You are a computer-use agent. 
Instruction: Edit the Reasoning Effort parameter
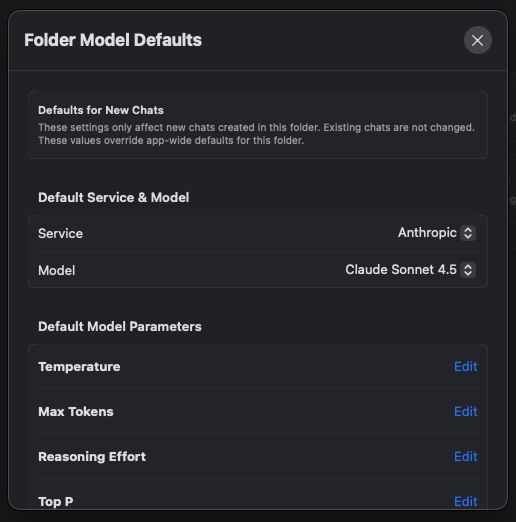tap(465, 457)
